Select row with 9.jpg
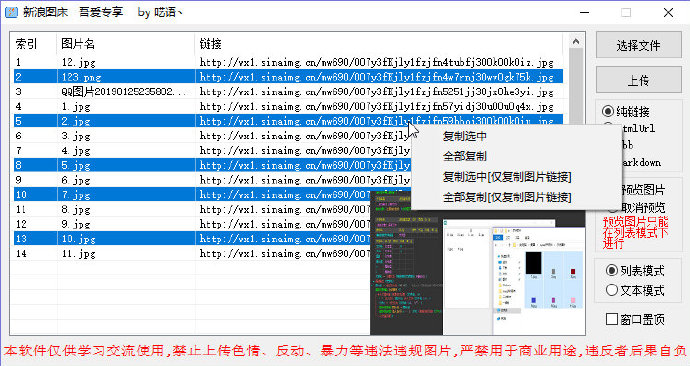The width and height of the screenshot is (690, 366). [x=192, y=224]
